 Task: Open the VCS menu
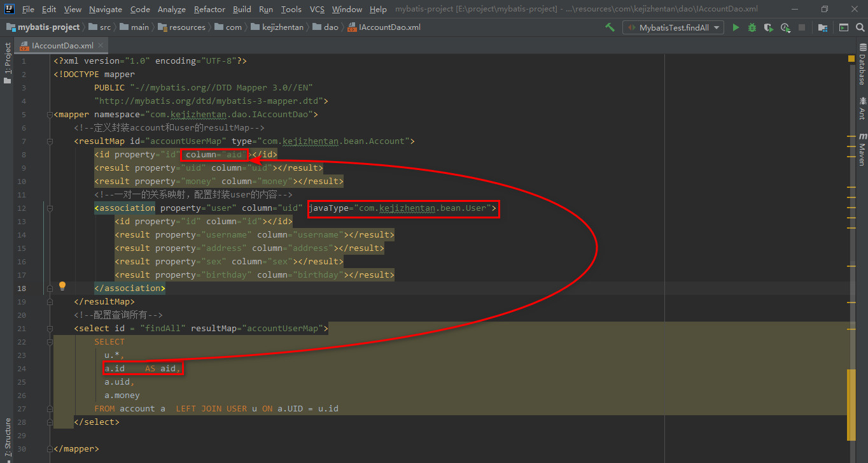click(317, 9)
